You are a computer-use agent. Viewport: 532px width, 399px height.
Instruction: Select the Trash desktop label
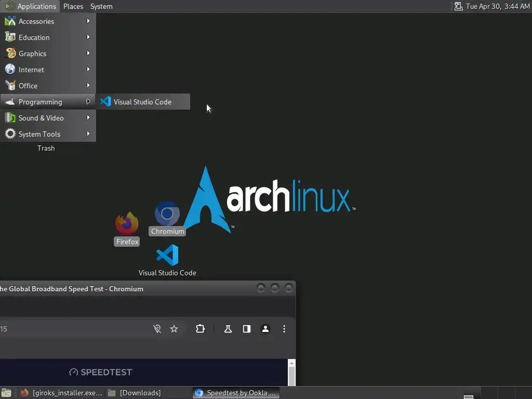pyautogui.click(x=46, y=148)
